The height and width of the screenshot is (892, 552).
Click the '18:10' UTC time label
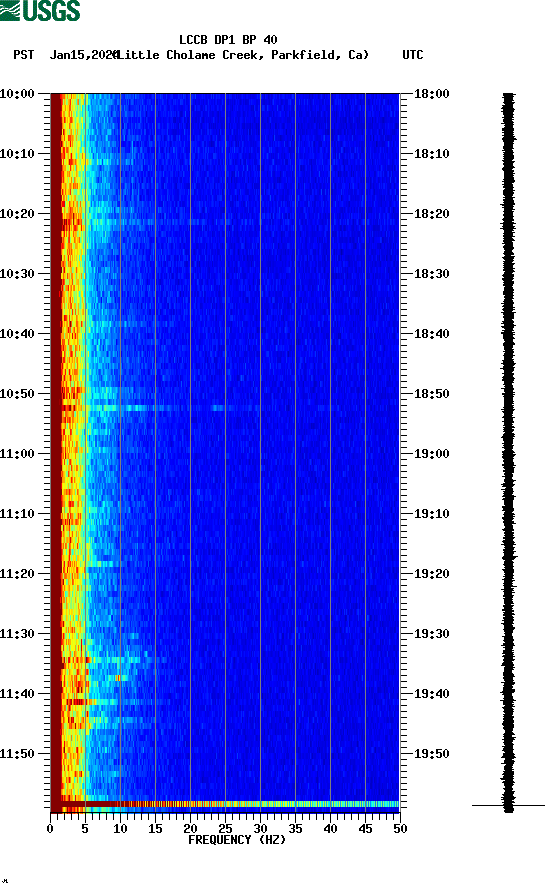coord(432,154)
